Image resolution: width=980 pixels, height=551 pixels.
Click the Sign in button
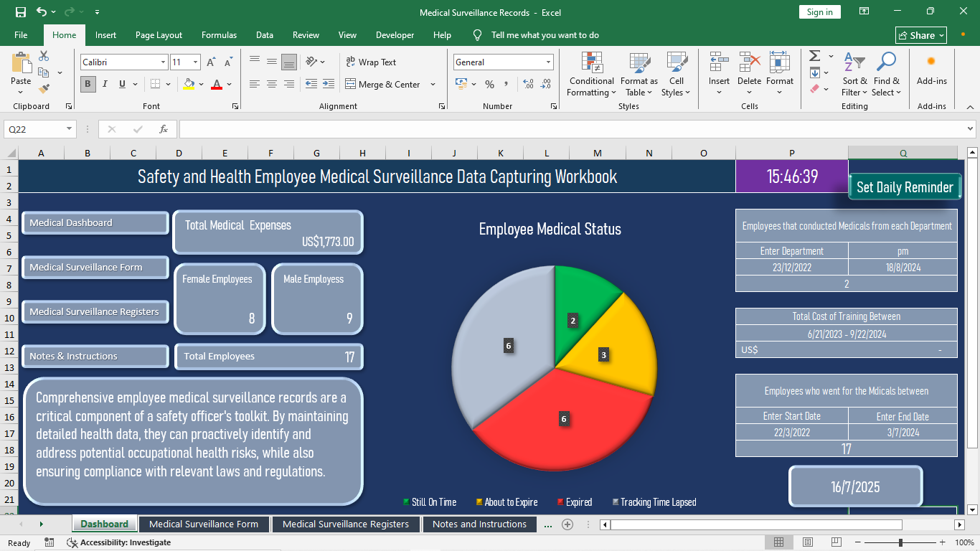pyautogui.click(x=819, y=12)
